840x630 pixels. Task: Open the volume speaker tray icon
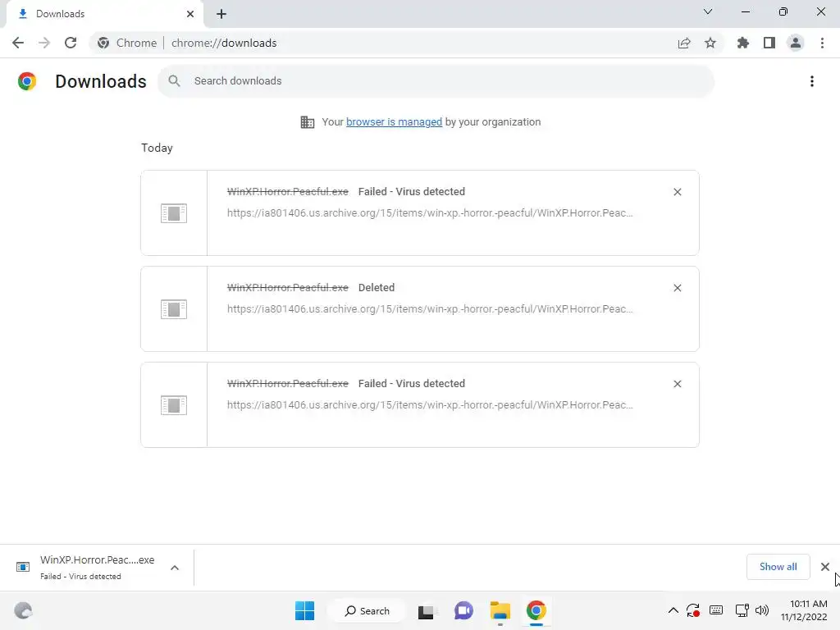[762, 610]
